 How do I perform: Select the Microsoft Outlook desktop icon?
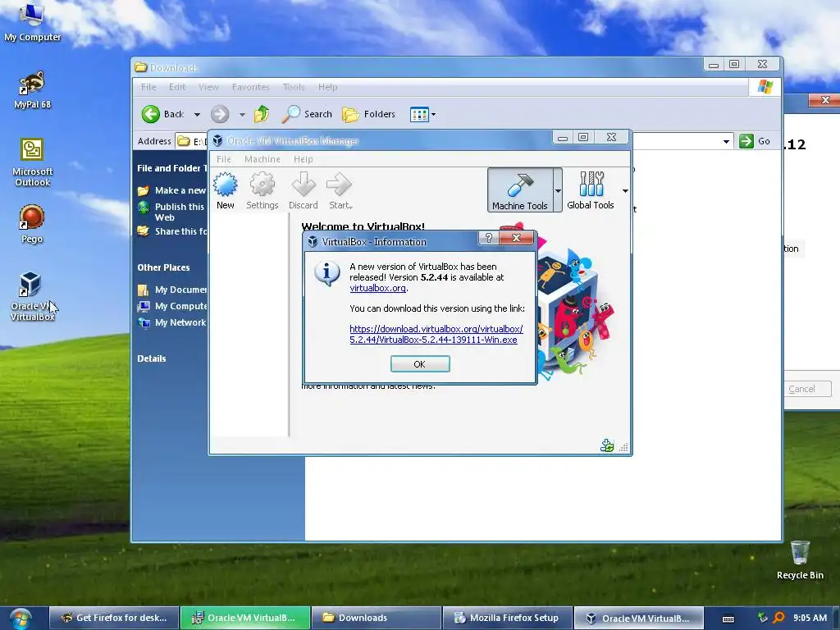(32, 162)
